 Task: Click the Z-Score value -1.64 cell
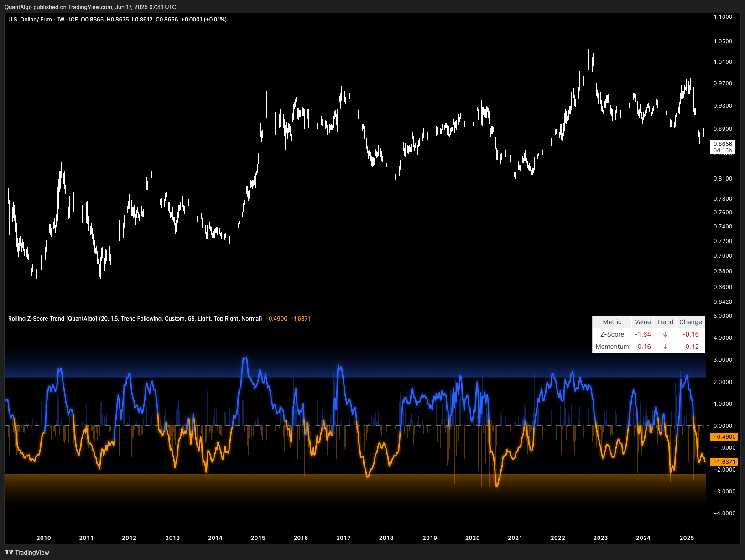(x=642, y=334)
